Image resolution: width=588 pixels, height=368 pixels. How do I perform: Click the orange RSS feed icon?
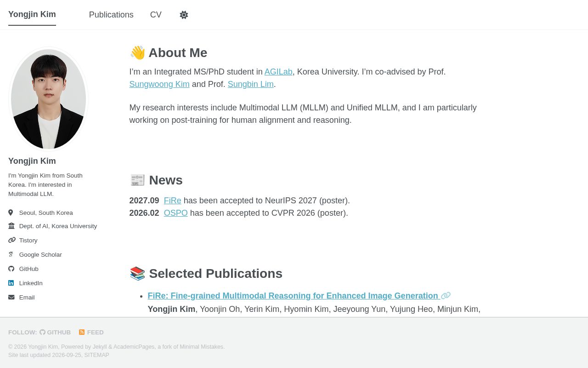click(82, 332)
